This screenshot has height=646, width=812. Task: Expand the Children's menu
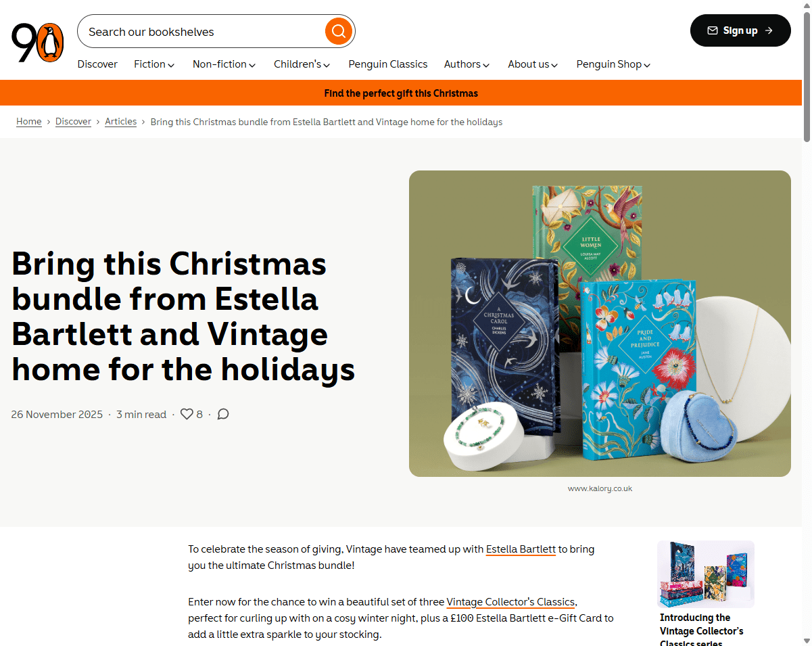click(302, 64)
